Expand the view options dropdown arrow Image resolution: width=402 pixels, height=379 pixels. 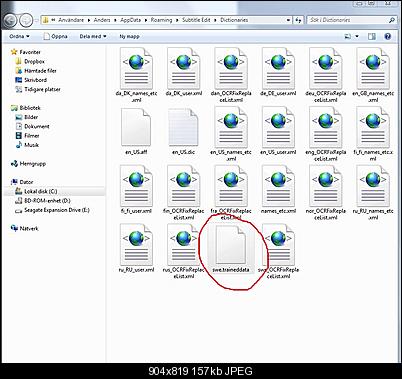357,36
